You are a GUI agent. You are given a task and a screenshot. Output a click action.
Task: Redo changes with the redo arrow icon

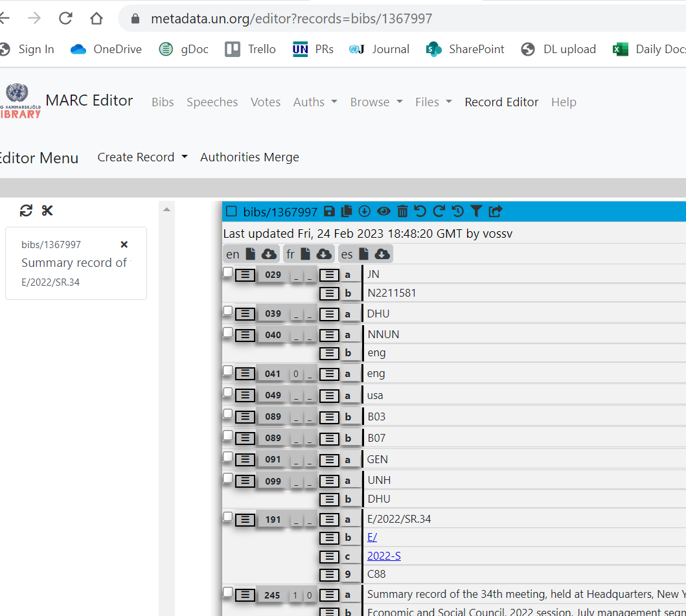439,211
